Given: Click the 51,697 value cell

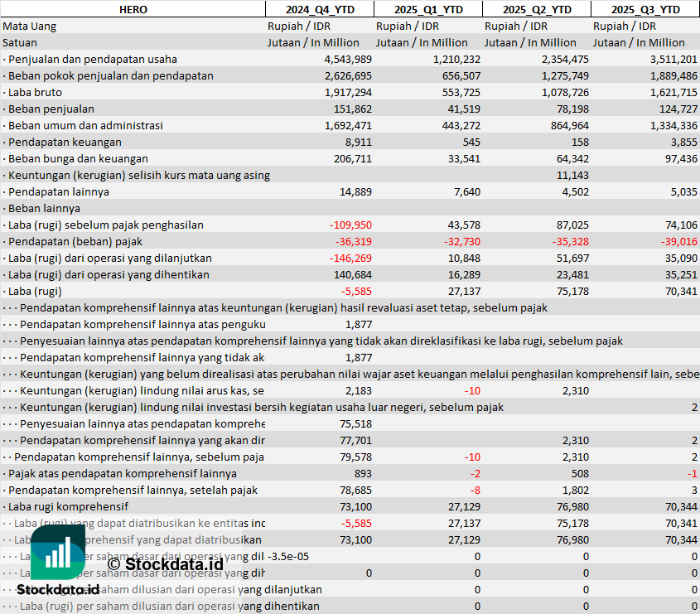Looking at the screenshot, I should (x=572, y=258).
